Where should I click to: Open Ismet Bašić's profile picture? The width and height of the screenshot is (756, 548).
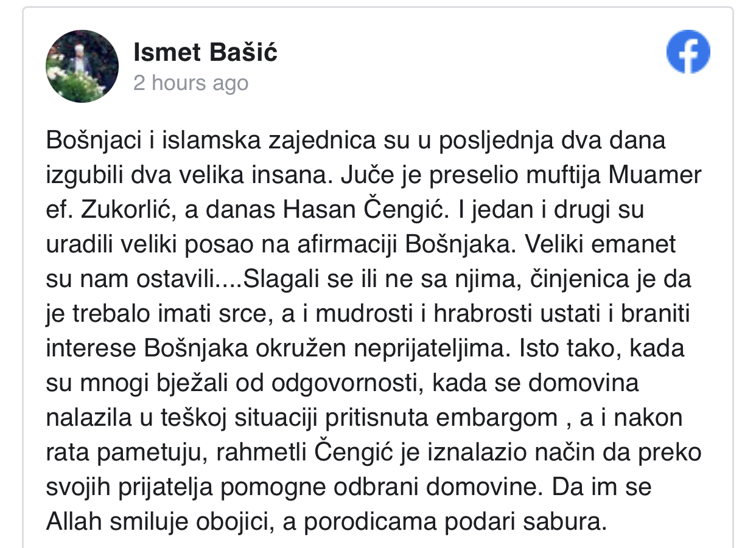point(83,66)
